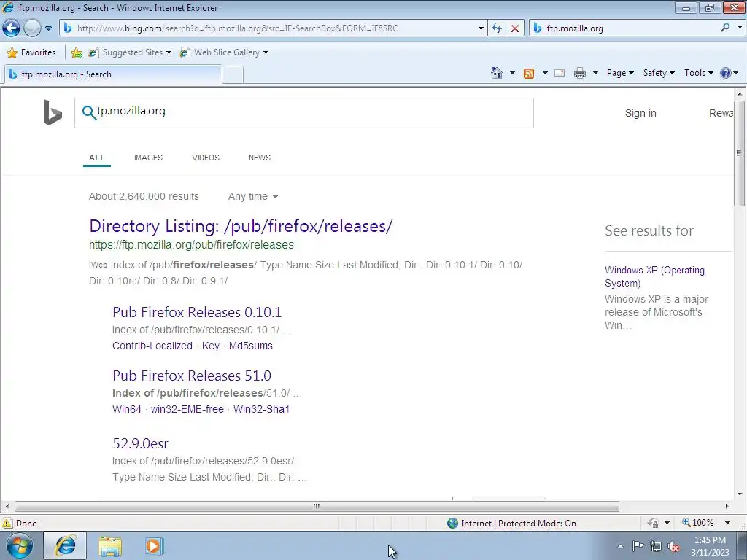Click the Refresh button beside address bar
747x560 pixels.
pos(496,28)
